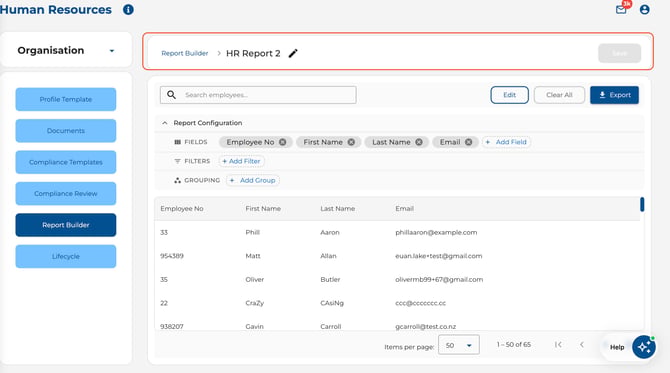This screenshot has height=373, width=670.
Task: Open Lifecycle section
Action: click(66, 256)
